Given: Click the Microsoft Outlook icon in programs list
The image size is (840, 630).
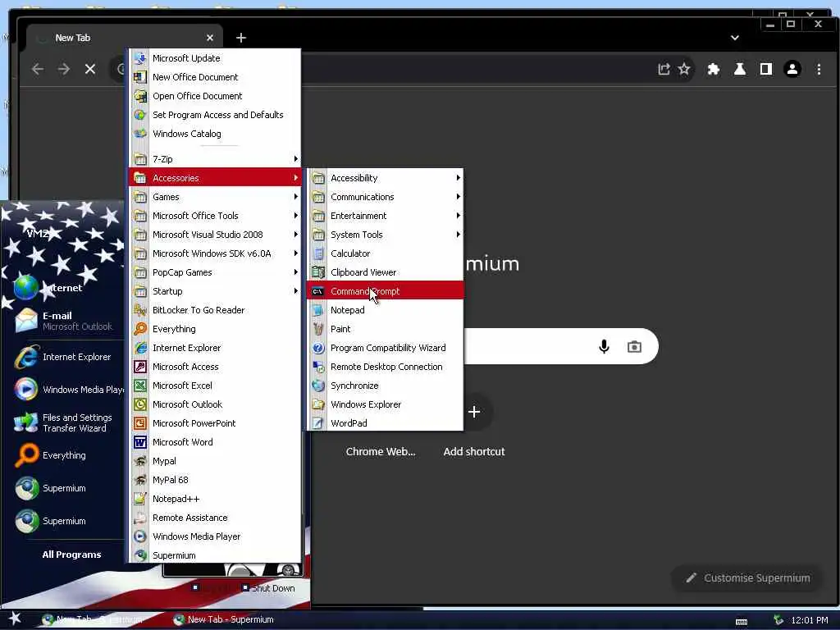Looking at the screenshot, I should tap(139, 404).
